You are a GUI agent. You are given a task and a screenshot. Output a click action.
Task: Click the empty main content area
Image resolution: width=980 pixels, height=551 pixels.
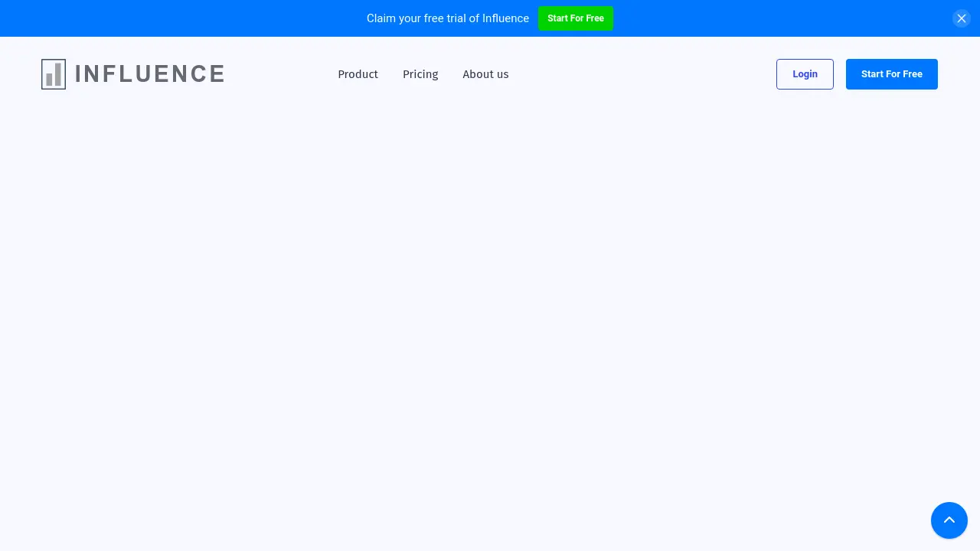point(490,306)
